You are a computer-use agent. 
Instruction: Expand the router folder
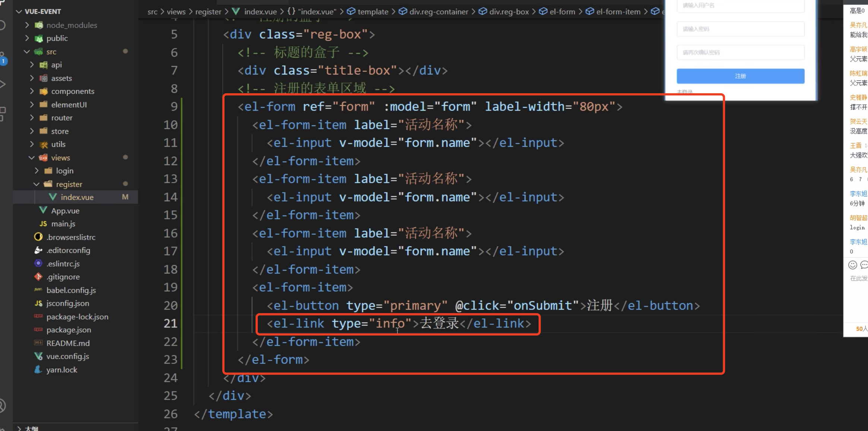[32, 118]
